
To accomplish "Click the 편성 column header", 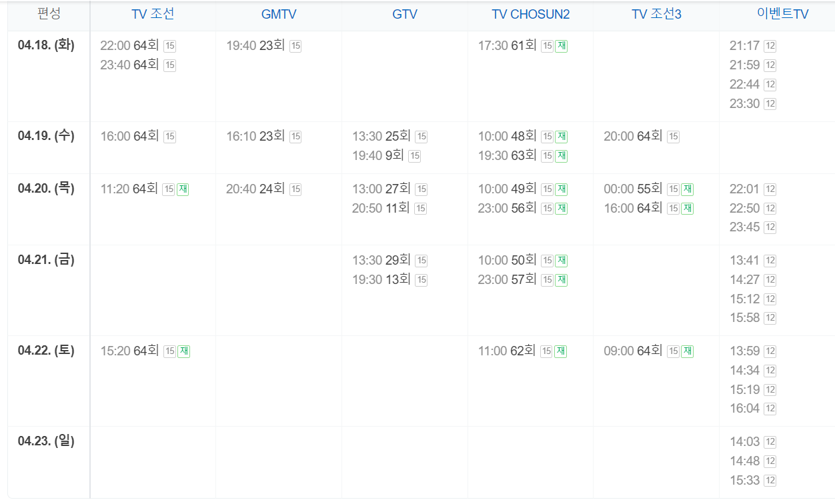I will (49, 13).
